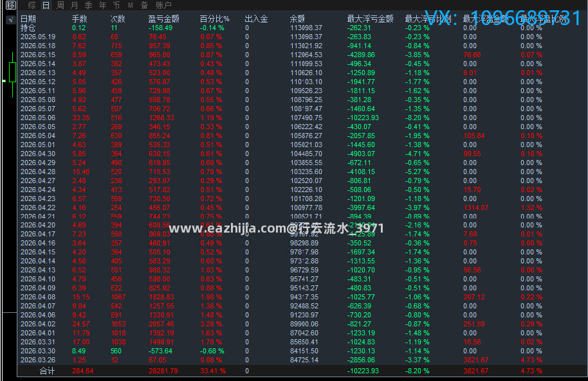Select the 年 yearly tab
The height and width of the screenshot is (381, 588).
(x=102, y=5)
